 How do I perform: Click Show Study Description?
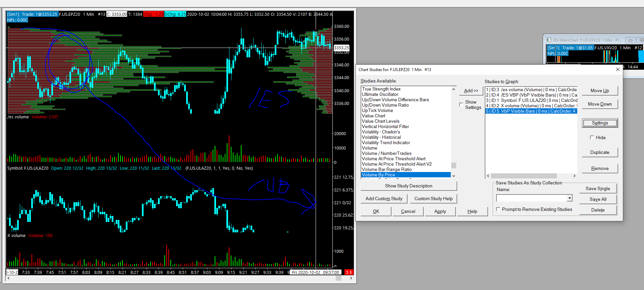409,186
